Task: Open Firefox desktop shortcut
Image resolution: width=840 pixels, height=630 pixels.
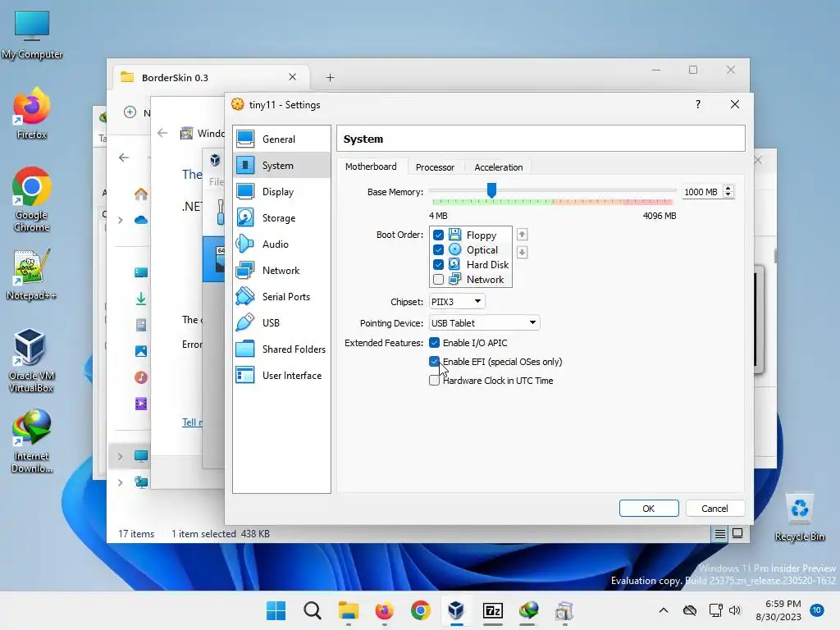Action: click(32, 114)
